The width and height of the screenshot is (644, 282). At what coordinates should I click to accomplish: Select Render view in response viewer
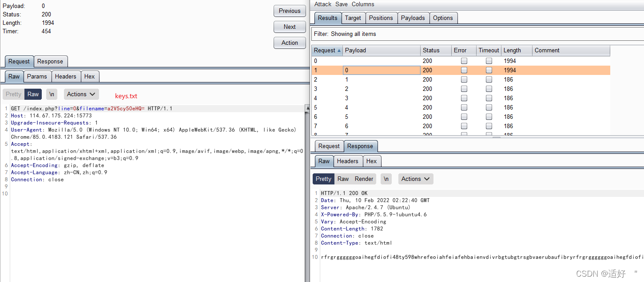364,179
